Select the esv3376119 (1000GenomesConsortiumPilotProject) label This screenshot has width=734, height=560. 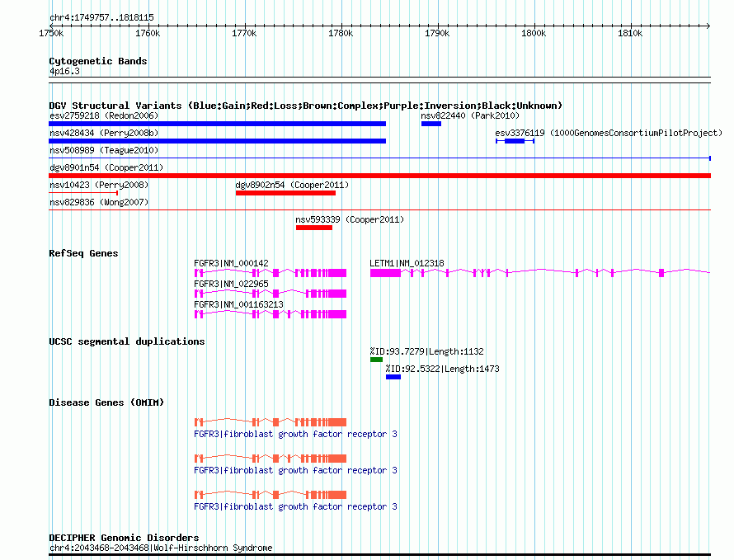(x=609, y=133)
